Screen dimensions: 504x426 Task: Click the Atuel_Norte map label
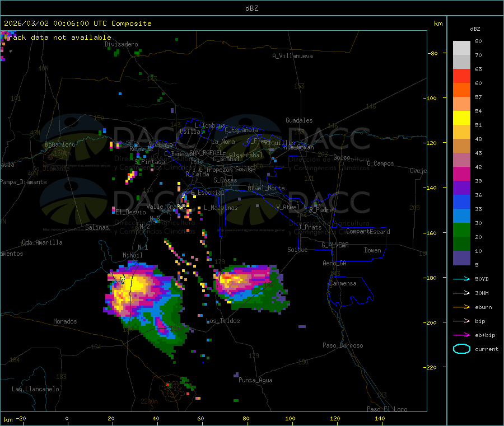coord(266,188)
